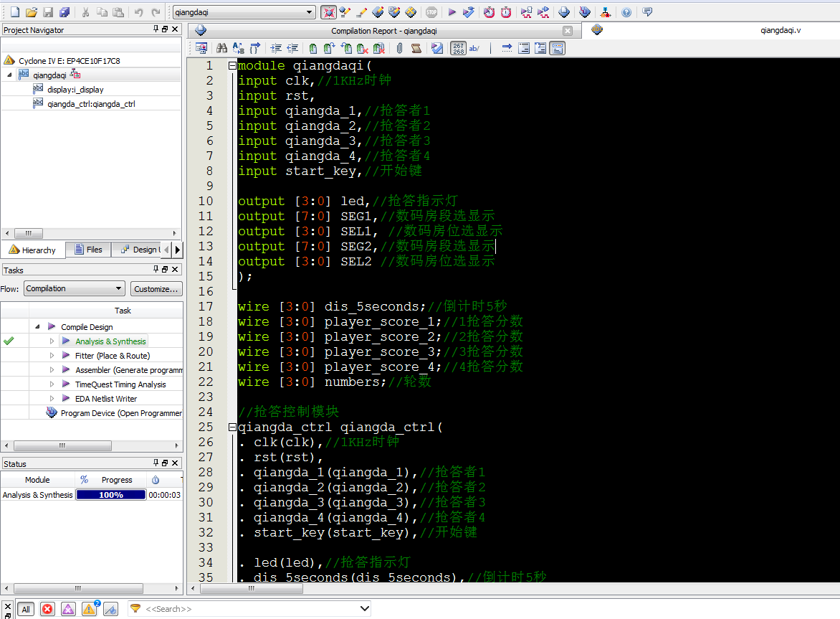
Task: Click the All button in messages panel
Action: [x=26, y=609]
